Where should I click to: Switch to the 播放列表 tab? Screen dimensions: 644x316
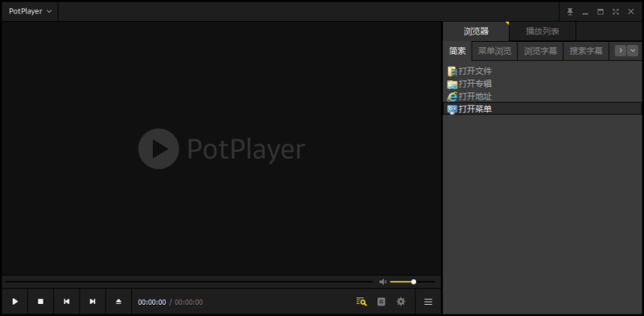point(543,31)
